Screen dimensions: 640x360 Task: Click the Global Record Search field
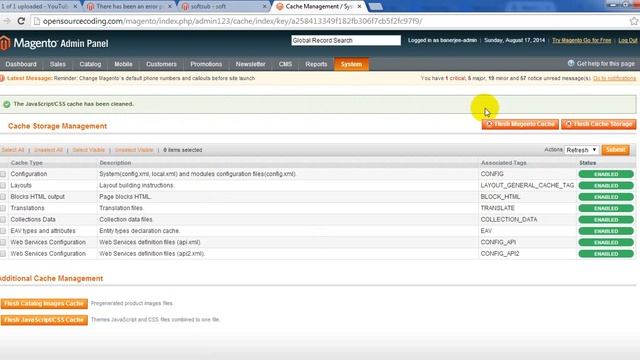click(x=346, y=40)
